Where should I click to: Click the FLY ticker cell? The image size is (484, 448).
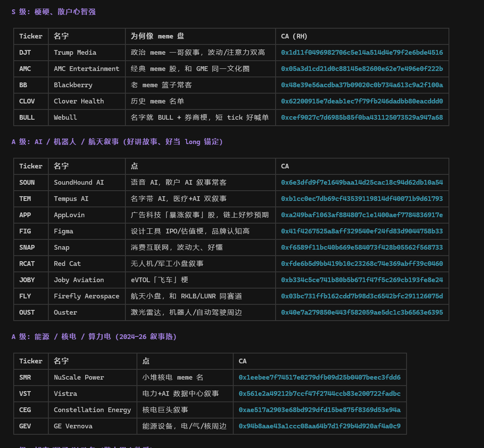(x=31, y=296)
